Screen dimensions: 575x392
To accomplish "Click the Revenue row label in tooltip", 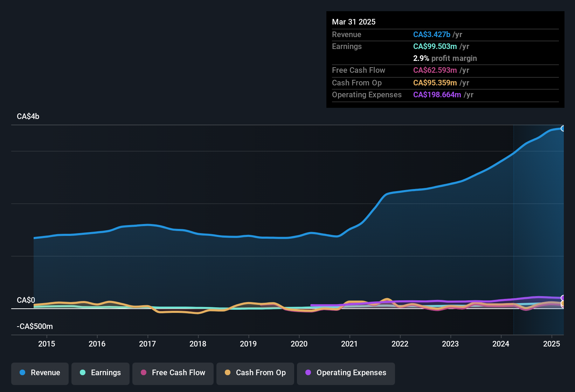I will click(347, 34).
